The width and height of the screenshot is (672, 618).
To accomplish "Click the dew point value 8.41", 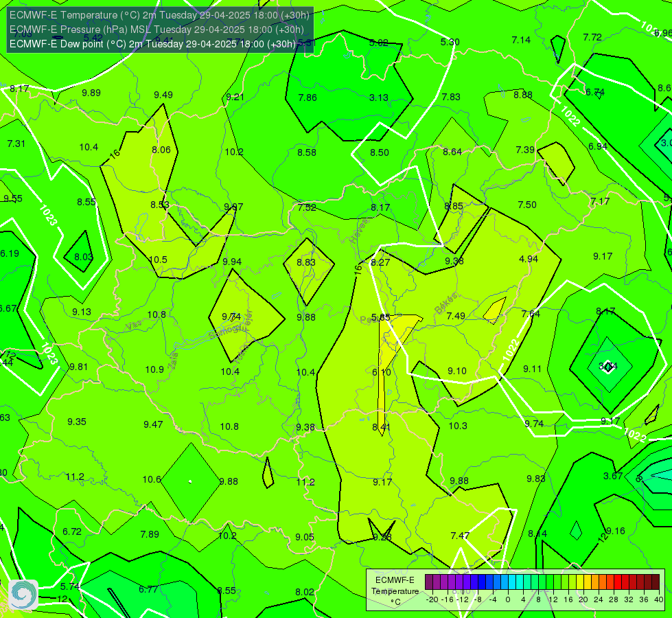I will click(381, 427).
